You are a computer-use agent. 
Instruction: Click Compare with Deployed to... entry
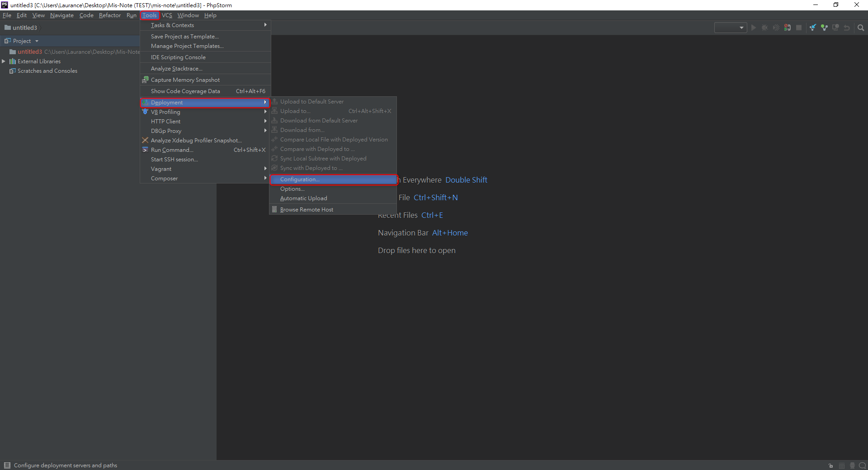(333, 149)
